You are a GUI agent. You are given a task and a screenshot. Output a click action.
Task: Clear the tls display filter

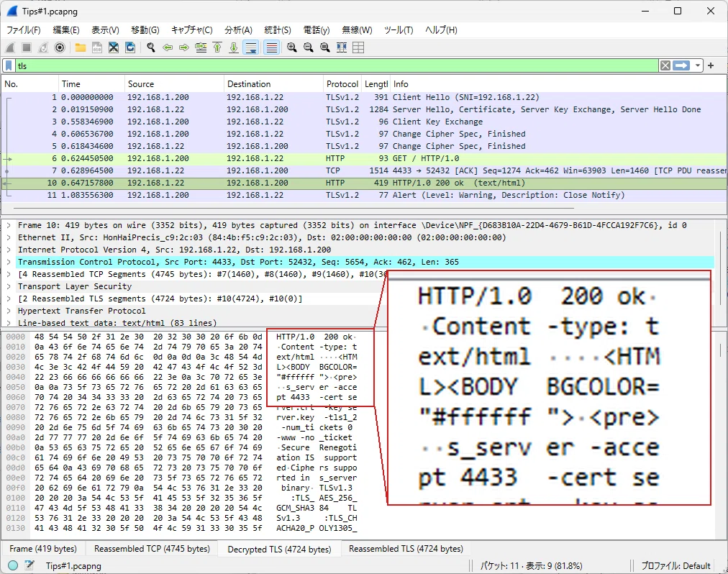665,65
